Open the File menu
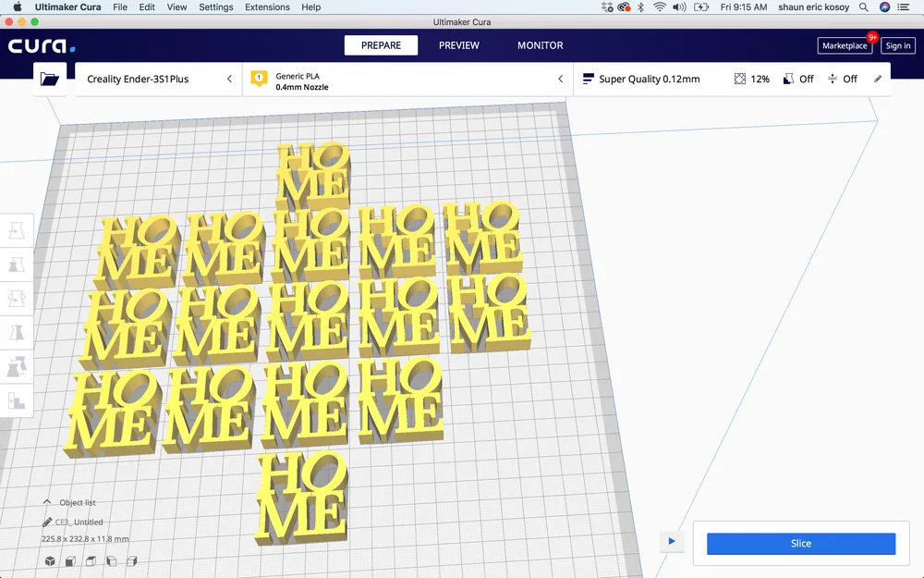The height and width of the screenshot is (578, 924). (x=120, y=7)
